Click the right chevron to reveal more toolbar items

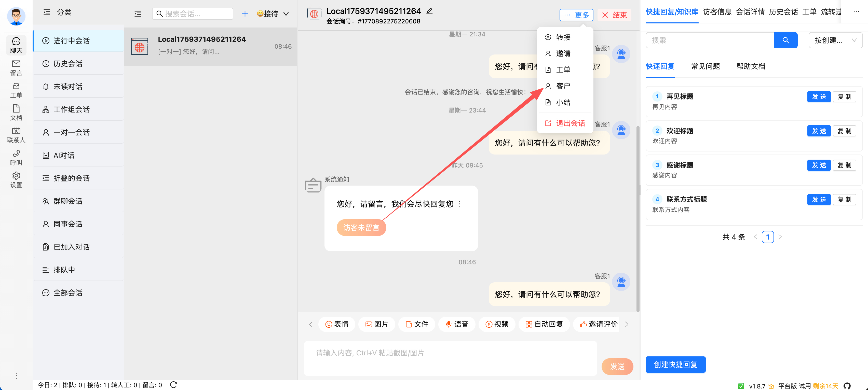coord(627,324)
